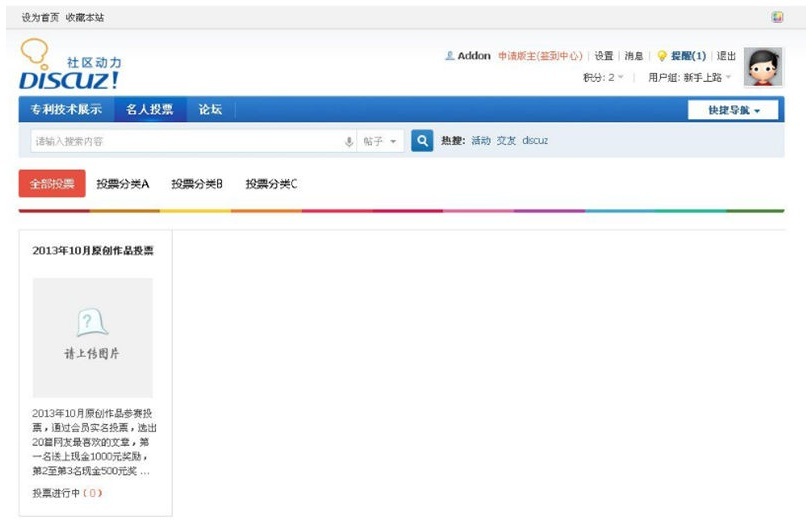This screenshot has height=520, width=812.
Task: Open the 论坛 nav tab
Action: [x=210, y=109]
